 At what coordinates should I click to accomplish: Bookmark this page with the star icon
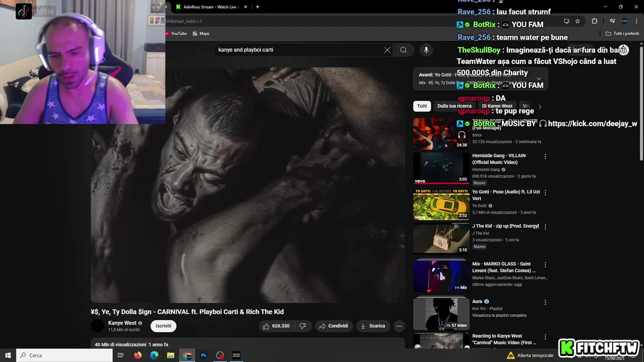(x=578, y=21)
